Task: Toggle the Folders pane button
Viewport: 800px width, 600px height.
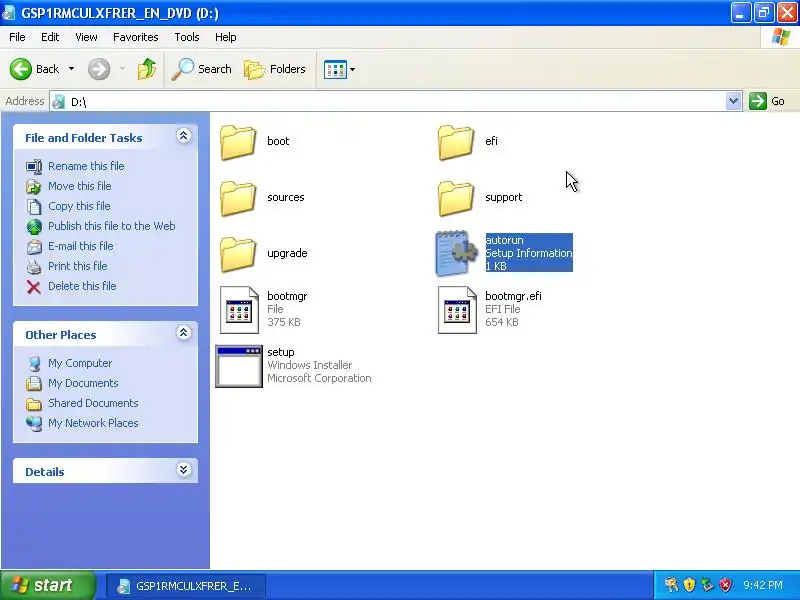Action: pyautogui.click(x=275, y=69)
